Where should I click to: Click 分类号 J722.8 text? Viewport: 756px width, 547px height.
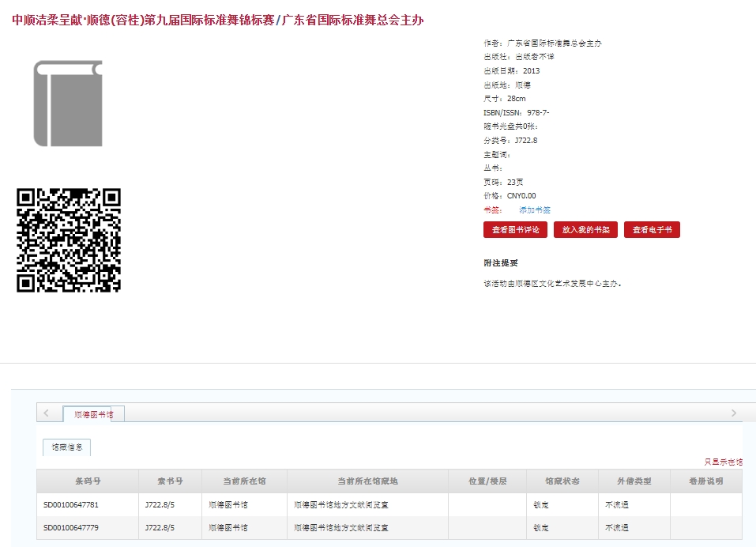(x=510, y=141)
